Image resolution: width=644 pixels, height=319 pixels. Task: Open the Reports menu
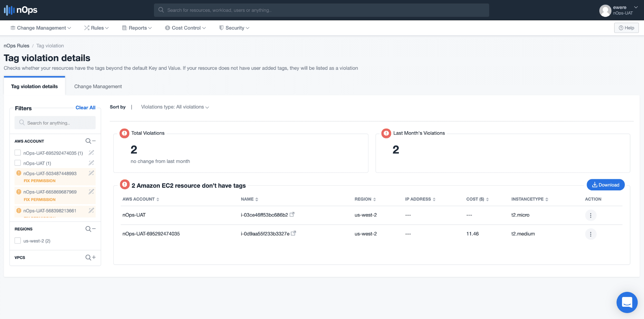(137, 28)
